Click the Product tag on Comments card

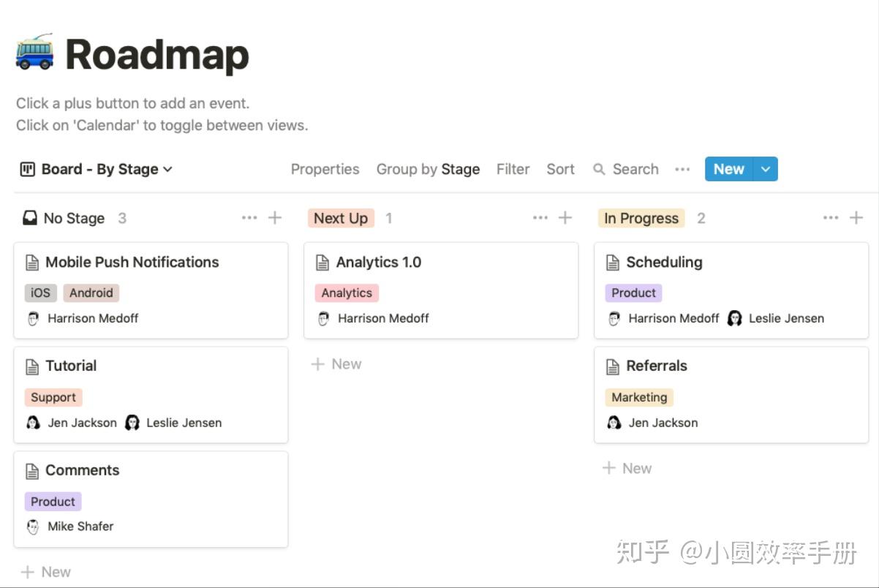53,501
